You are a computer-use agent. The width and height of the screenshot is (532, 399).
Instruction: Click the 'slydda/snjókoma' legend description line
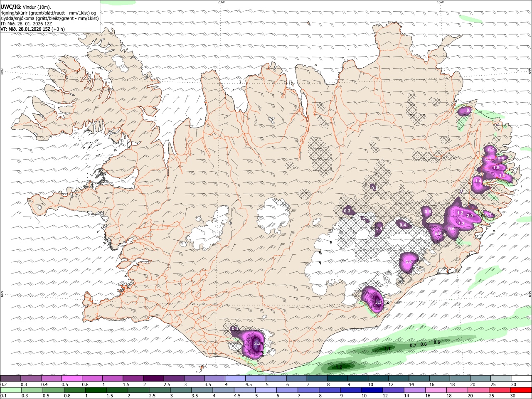[49, 18]
